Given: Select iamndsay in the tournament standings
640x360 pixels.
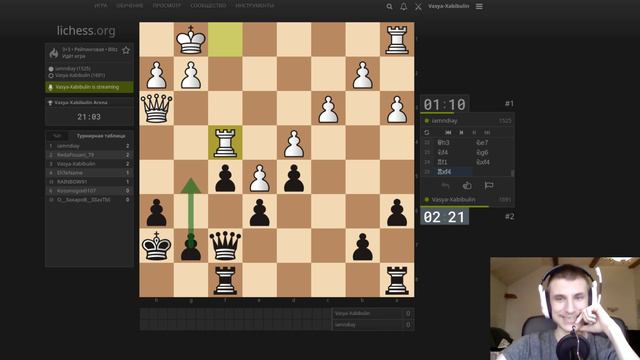Looking at the screenshot, I should pos(89,146).
